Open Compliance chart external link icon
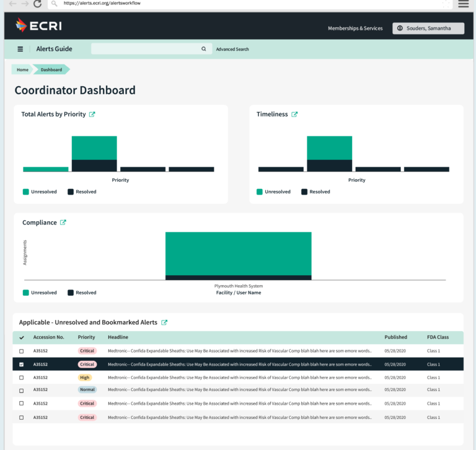The image size is (476, 450). coord(63,223)
